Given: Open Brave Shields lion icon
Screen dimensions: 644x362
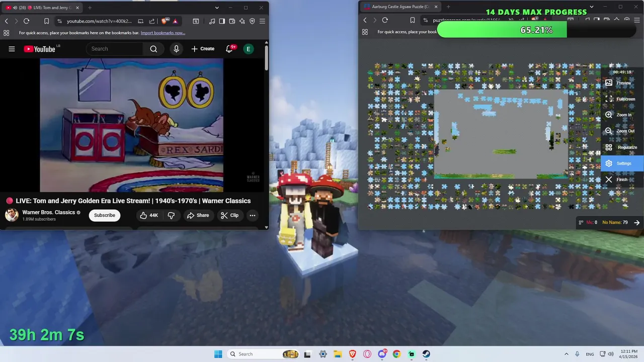Looking at the screenshot, I should click(164, 21).
